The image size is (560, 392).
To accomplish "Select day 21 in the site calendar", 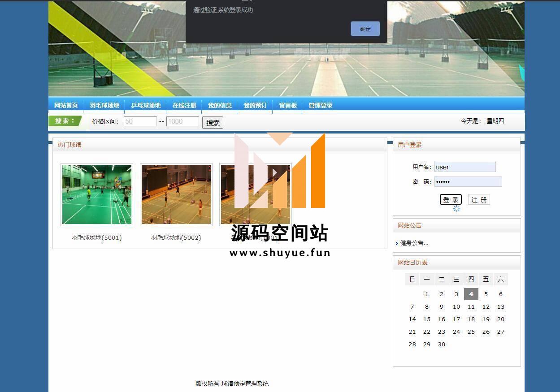I will tap(412, 332).
